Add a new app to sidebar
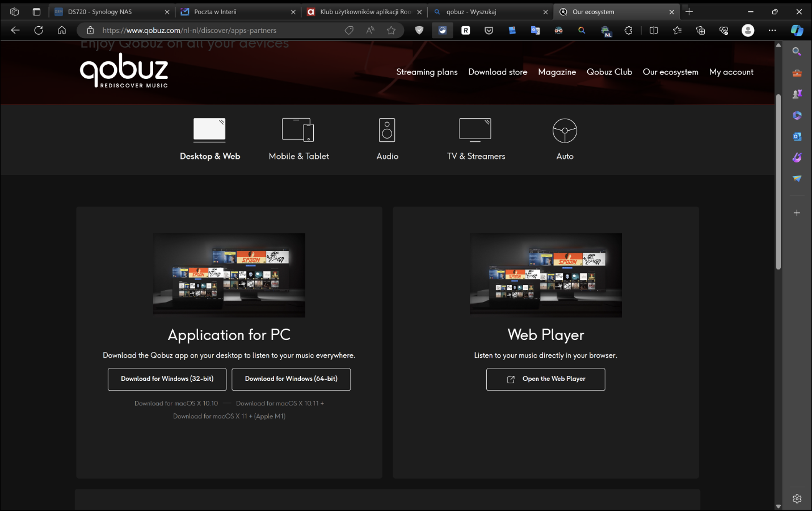812x511 pixels. [x=797, y=213]
